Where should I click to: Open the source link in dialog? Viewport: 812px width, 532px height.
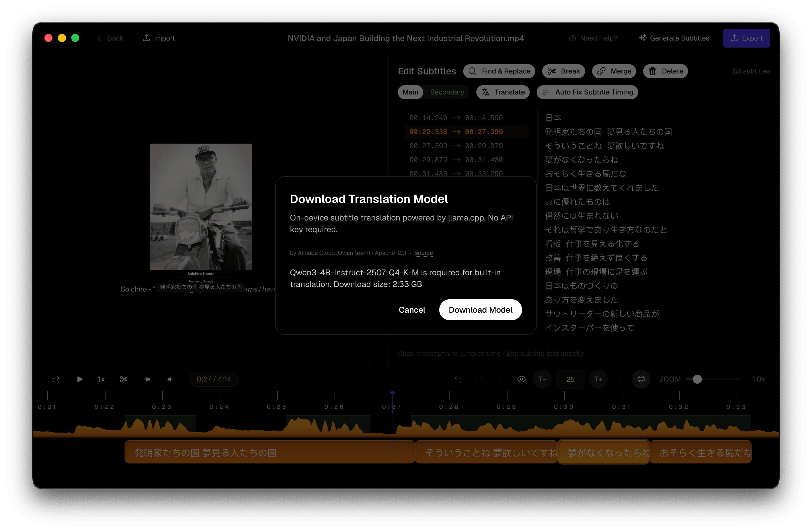pos(424,253)
